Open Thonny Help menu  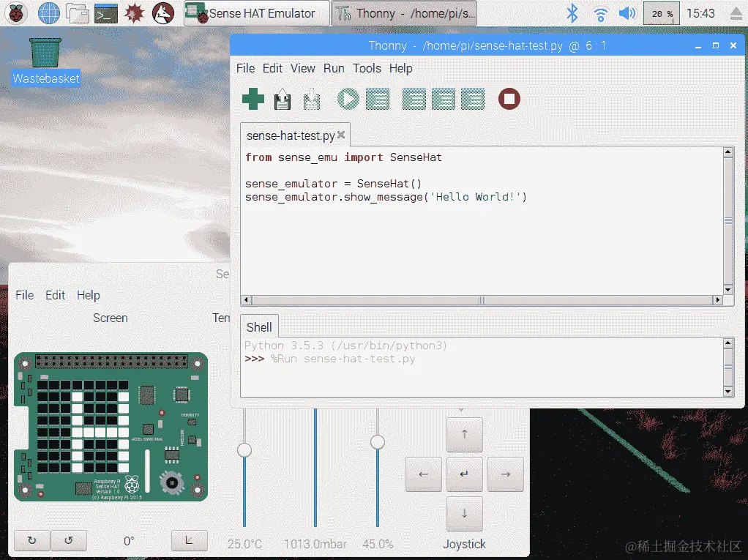point(401,69)
